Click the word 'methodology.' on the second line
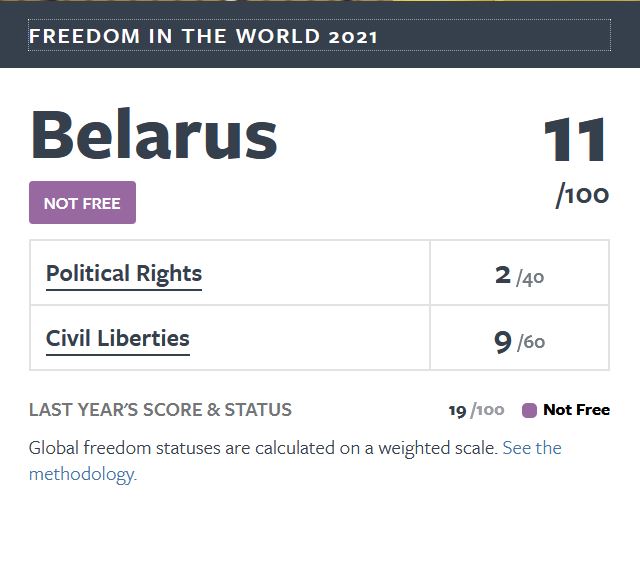 click(x=83, y=474)
